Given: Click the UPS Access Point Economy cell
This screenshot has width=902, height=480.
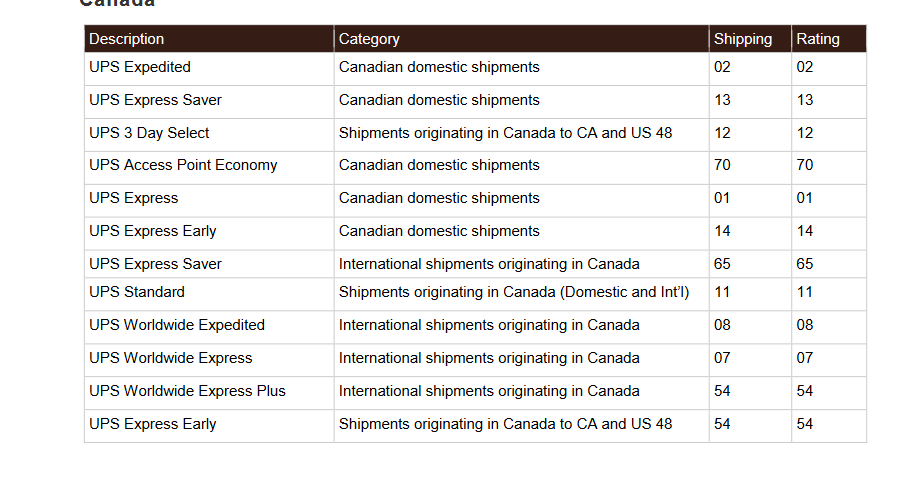Looking at the screenshot, I should (209, 168).
